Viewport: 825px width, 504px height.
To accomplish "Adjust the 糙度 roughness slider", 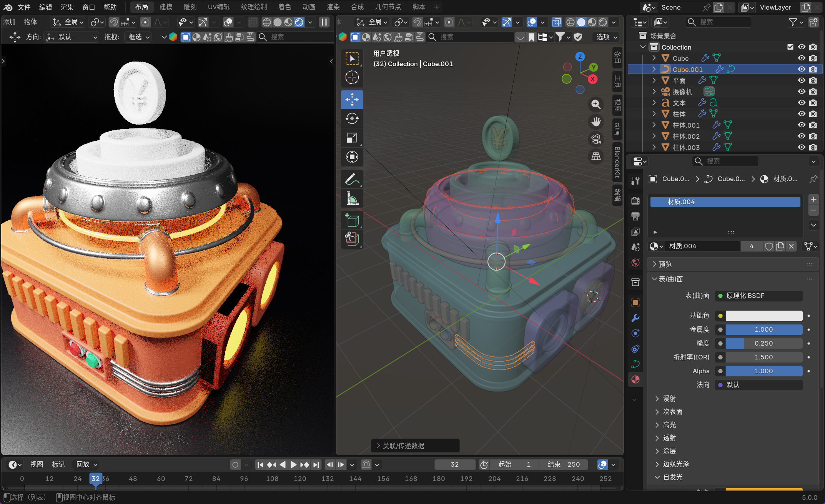I will click(x=763, y=343).
